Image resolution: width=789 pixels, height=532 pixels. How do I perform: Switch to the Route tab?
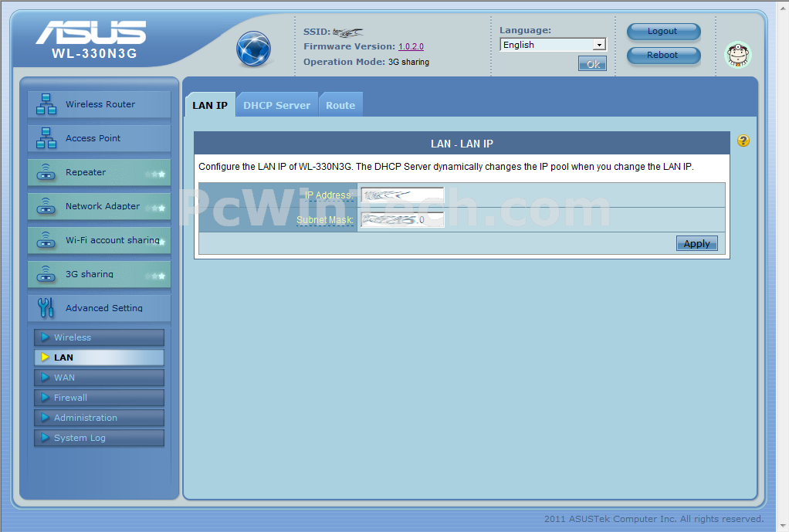pyautogui.click(x=340, y=105)
